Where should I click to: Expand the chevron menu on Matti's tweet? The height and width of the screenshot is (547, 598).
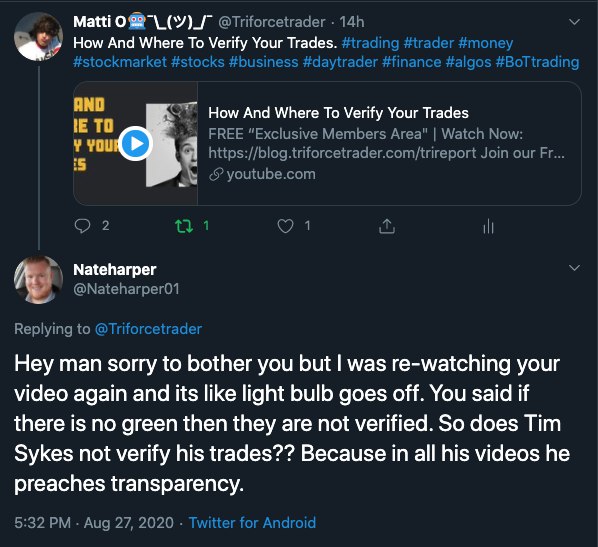click(x=574, y=22)
